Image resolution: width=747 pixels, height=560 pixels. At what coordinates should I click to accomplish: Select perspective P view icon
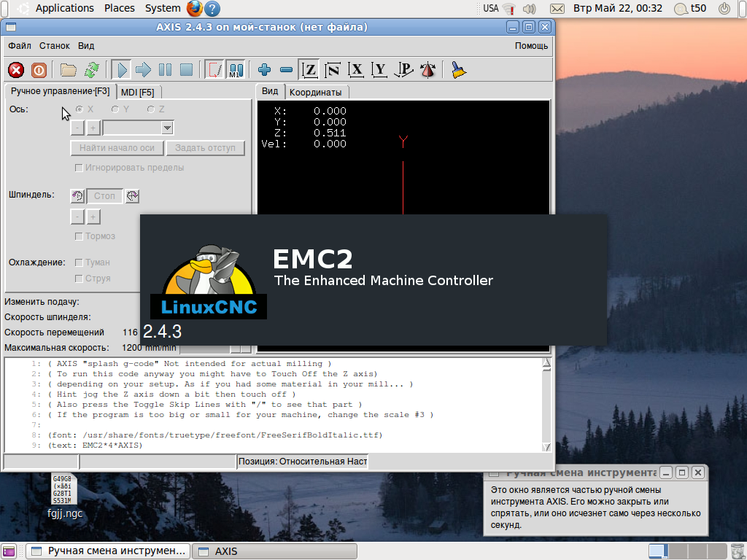click(403, 70)
